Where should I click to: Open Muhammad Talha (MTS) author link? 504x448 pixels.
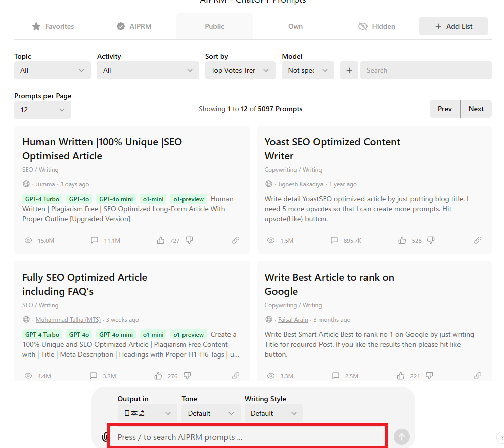[68, 320]
